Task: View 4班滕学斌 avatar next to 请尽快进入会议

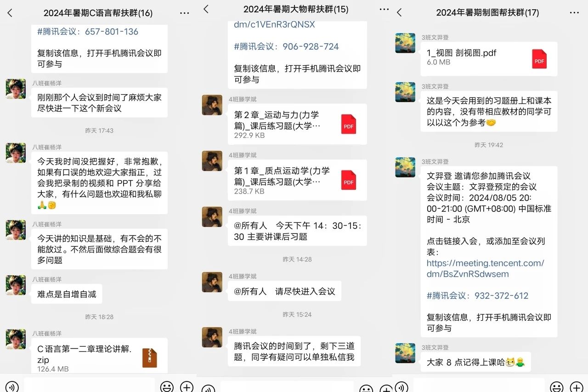Action: click(212, 282)
